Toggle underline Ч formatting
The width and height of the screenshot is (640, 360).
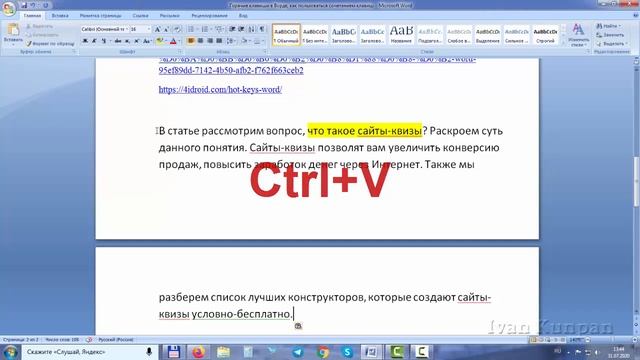click(104, 41)
